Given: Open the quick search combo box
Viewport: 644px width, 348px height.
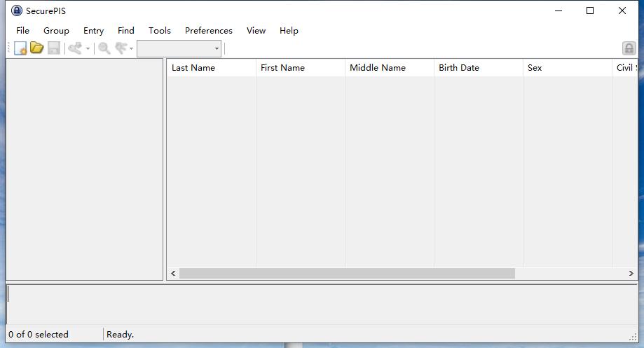Looking at the screenshot, I should 179,48.
